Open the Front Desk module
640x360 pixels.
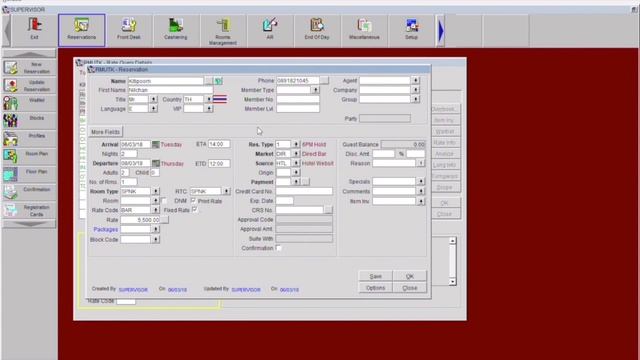129,30
